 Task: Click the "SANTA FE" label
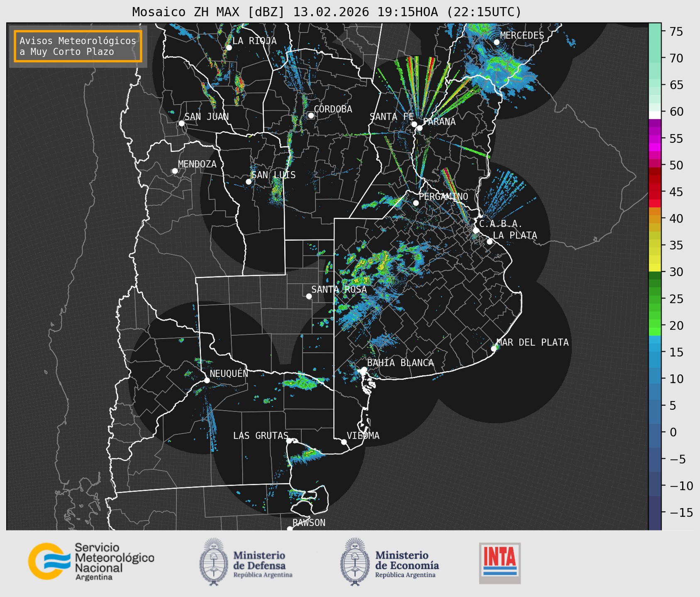[x=392, y=117]
